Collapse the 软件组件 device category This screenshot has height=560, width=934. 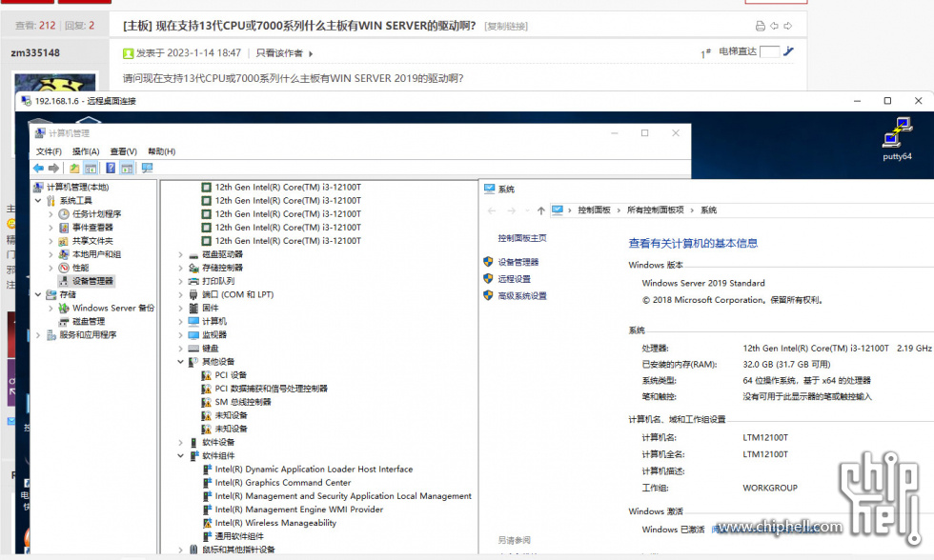click(180, 456)
